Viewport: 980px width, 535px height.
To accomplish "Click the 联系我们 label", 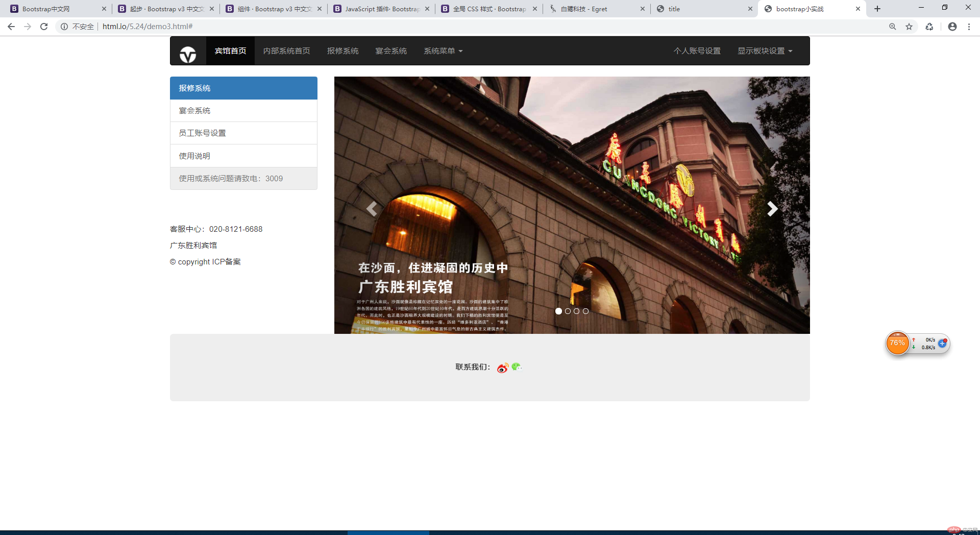I will (473, 367).
